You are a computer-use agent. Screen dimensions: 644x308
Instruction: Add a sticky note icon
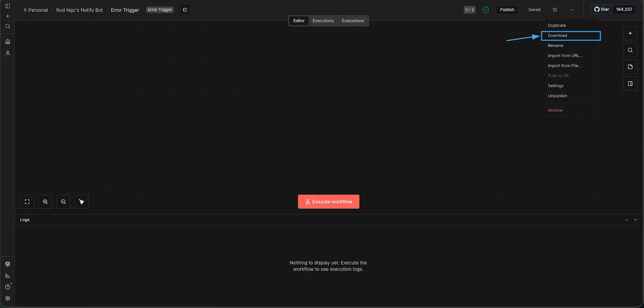(x=630, y=67)
